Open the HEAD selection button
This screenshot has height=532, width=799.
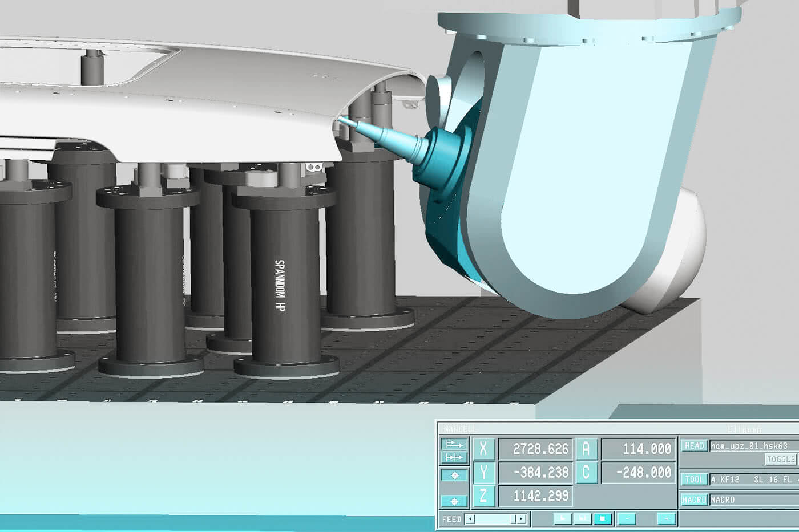pyautogui.click(x=694, y=446)
